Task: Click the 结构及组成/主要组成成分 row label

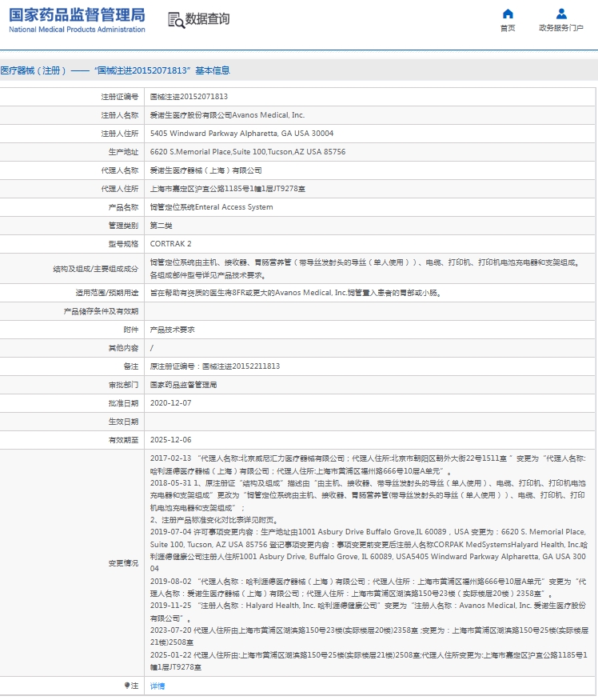Action: pyautogui.click(x=95, y=269)
